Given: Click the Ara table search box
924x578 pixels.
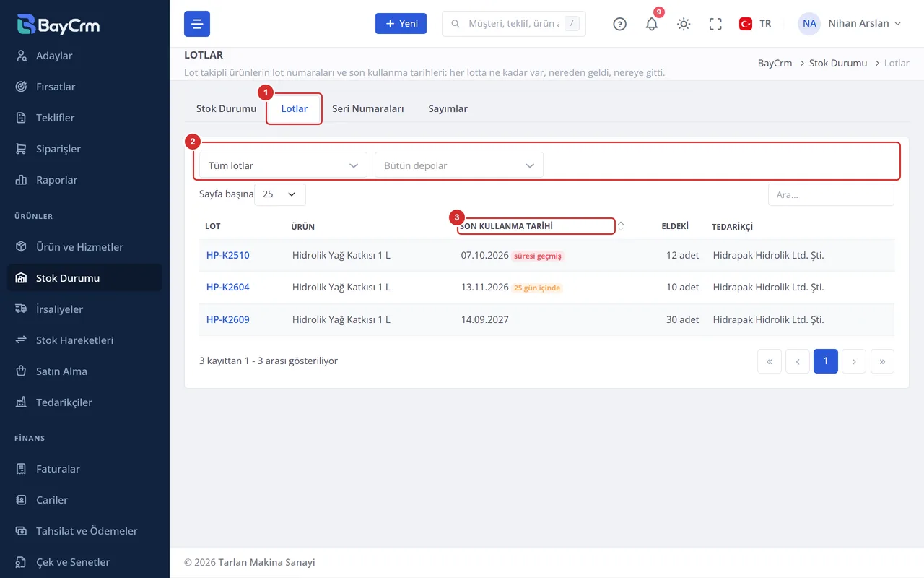Looking at the screenshot, I should tap(831, 195).
